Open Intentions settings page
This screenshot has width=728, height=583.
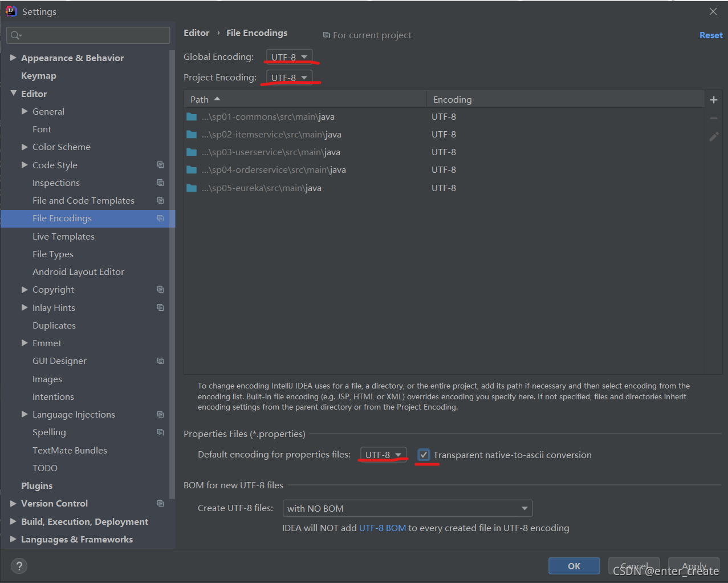[53, 397]
